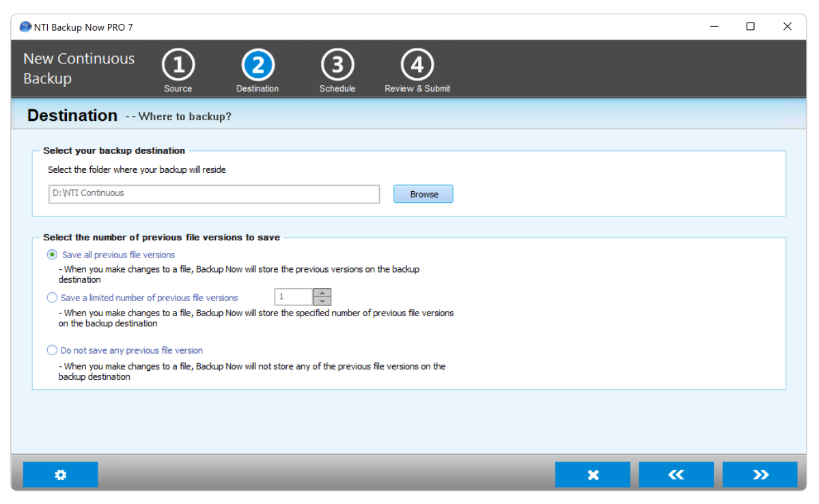Proceed with the double-right-arrow button
819x504 pixels.
(760, 474)
